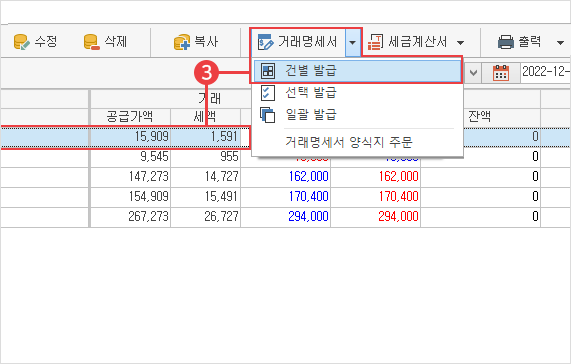The width and height of the screenshot is (571, 364).
Task: Click the 거래명세서 toolbar button
Action: (x=298, y=42)
